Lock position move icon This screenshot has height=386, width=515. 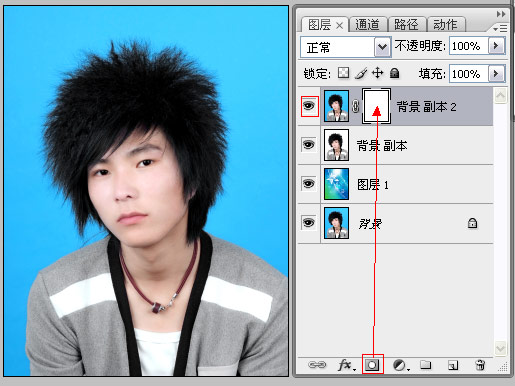coord(377,73)
